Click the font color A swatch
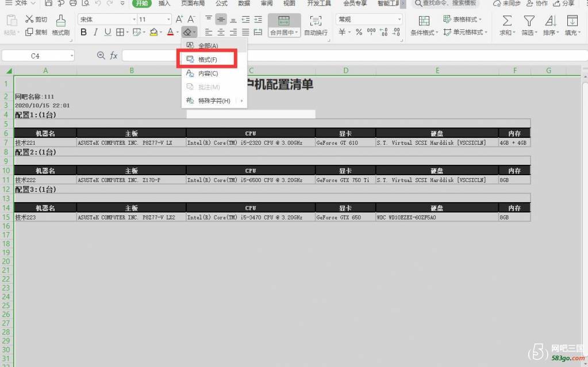Image resolution: width=588 pixels, height=367 pixels. (x=170, y=32)
